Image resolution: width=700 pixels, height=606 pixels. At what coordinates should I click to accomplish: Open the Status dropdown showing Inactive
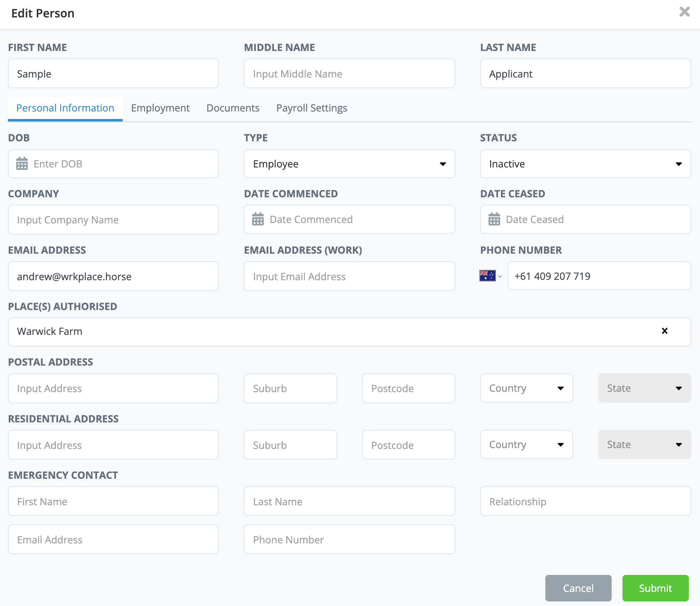[x=585, y=164]
